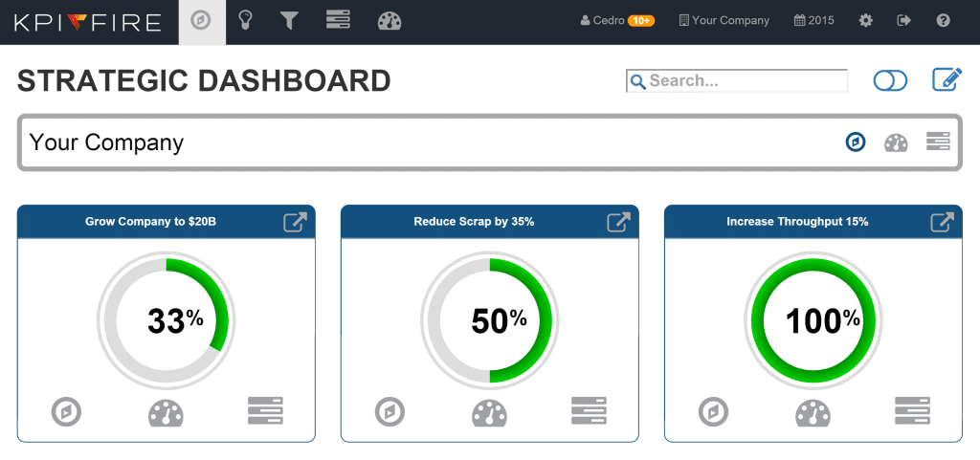Click the settings gear icon in header
The image size is (980, 460).
coord(866,20)
